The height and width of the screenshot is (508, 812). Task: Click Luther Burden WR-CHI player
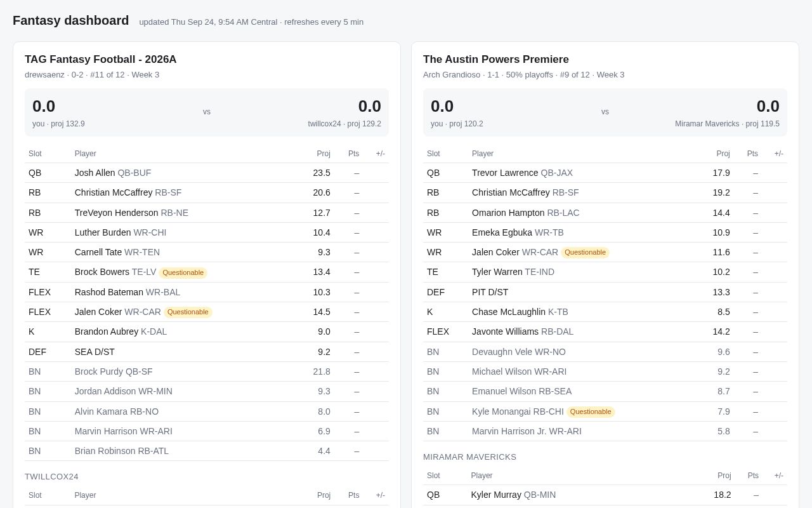point(121,232)
